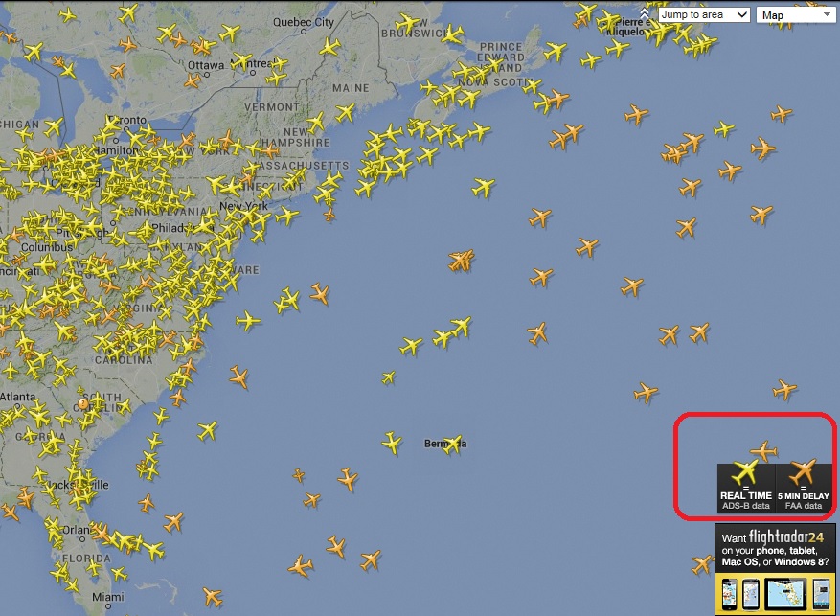Open the Map type dropdown
The width and height of the screenshot is (840, 616).
pyautogui.click(x=796, y=15)
